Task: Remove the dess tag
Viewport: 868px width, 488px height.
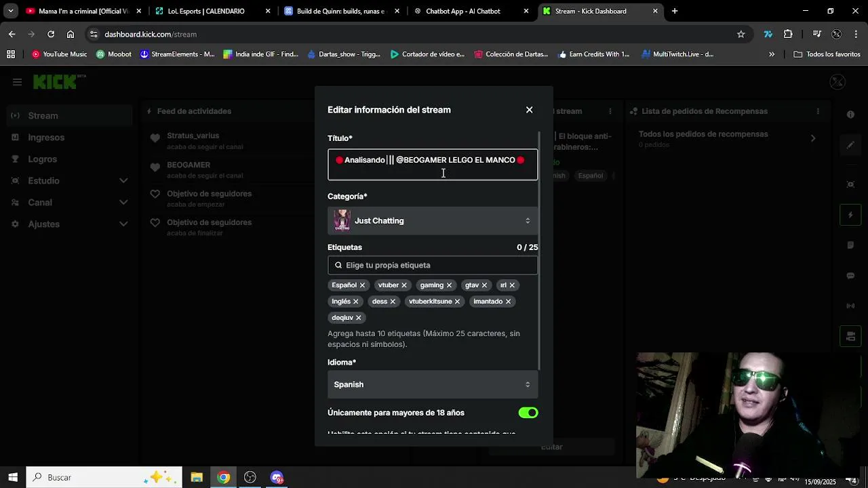Action: click(x=393, y=302)
